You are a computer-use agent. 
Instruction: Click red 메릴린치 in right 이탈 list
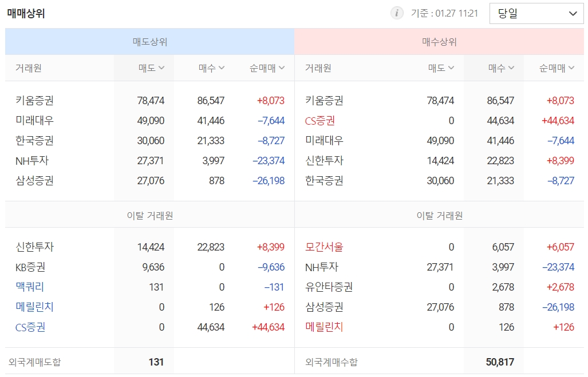[324, 327]
